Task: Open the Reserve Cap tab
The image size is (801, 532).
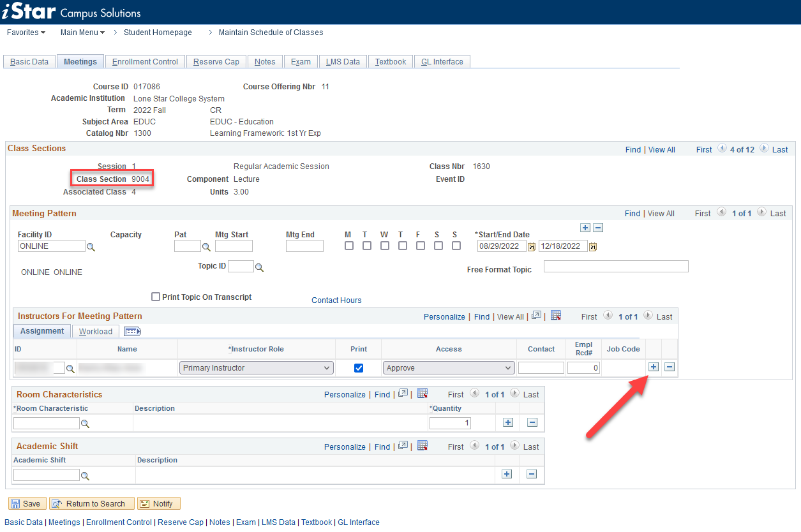Action: coord(216,62)
